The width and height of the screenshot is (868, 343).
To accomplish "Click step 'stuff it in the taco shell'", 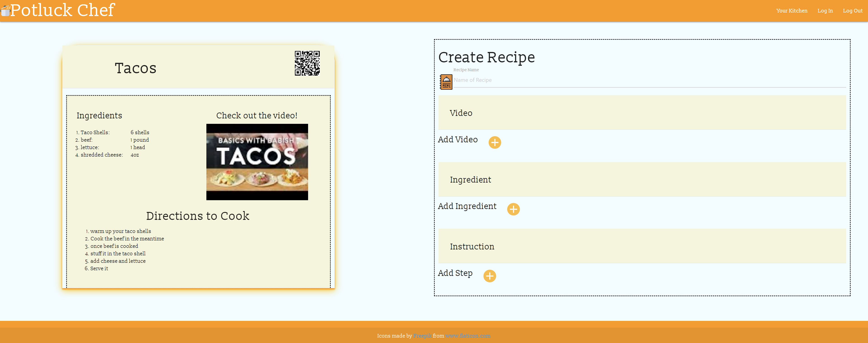I will coord(118,253).
